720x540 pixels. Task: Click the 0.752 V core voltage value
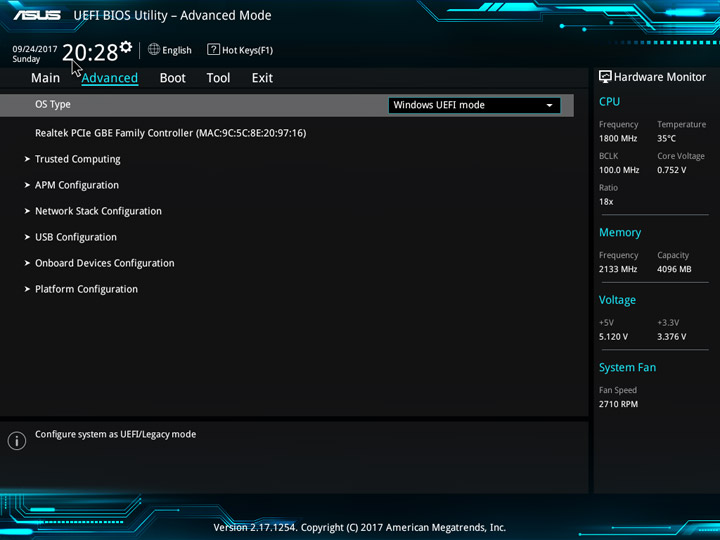[672, 170]
